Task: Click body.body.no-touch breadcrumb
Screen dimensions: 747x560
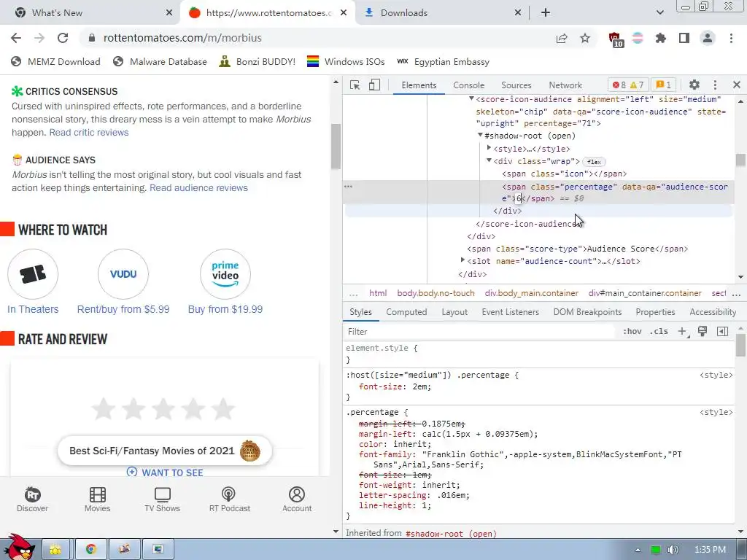Action: point(436,293)
